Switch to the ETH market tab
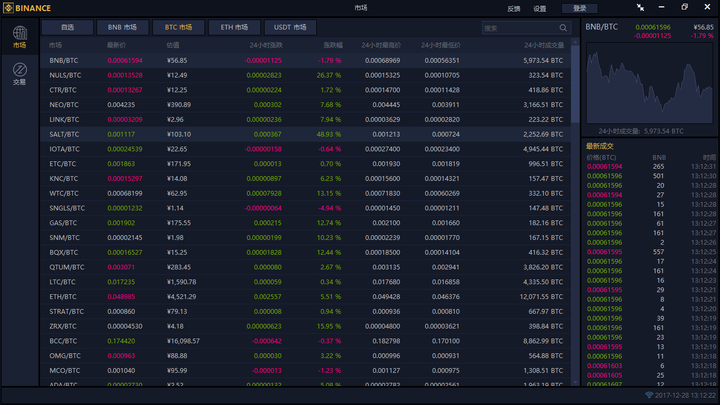Image resolution: width=720 pixels, height=405 pixels. [x=234, y=28]
